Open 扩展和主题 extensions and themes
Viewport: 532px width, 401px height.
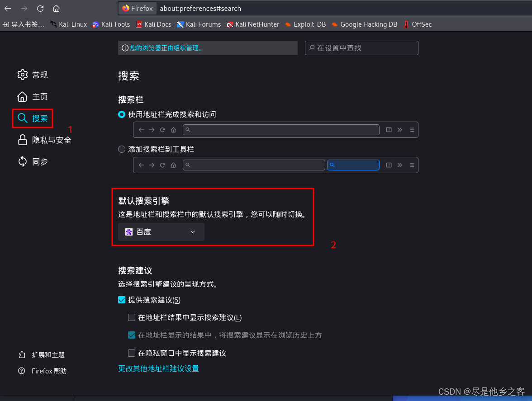tap(42, 354)
